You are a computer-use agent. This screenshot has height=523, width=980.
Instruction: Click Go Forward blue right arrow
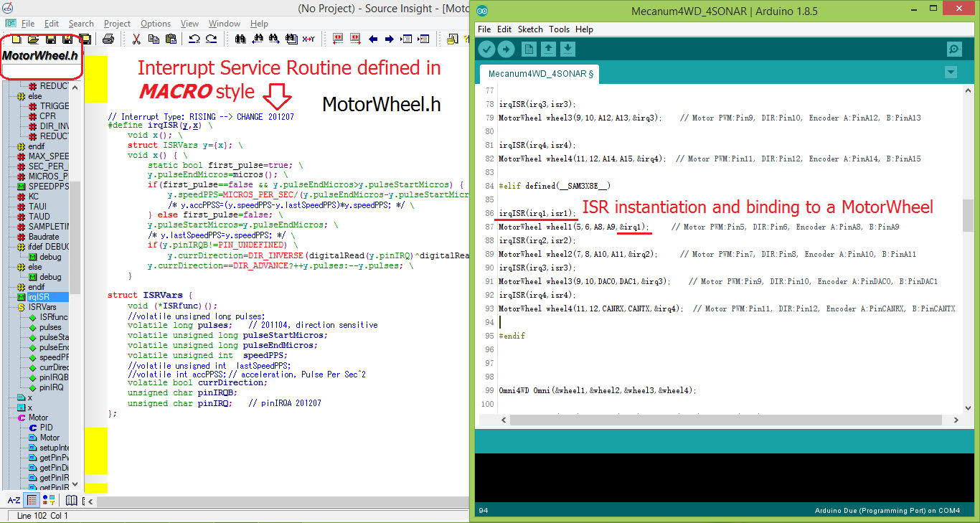[x=390, y=39]
